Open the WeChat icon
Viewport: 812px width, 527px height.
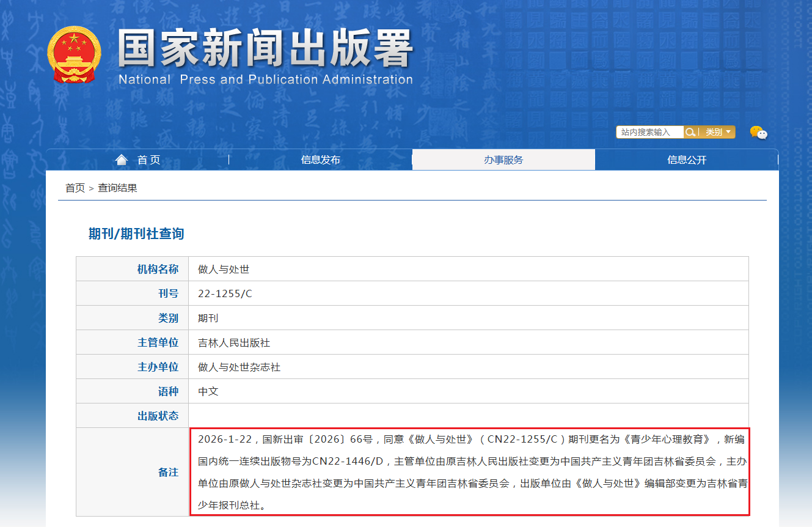click(x=758, y=132)
